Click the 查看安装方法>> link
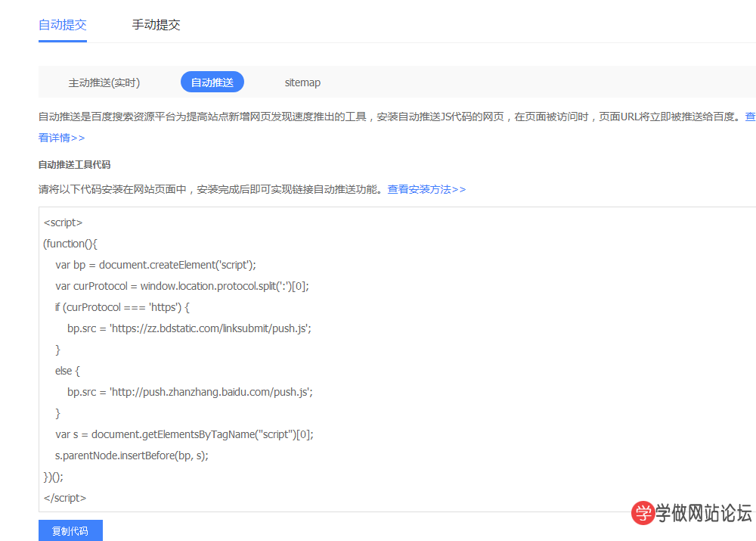This screenshot has height=541, width=756. point(426,189)
